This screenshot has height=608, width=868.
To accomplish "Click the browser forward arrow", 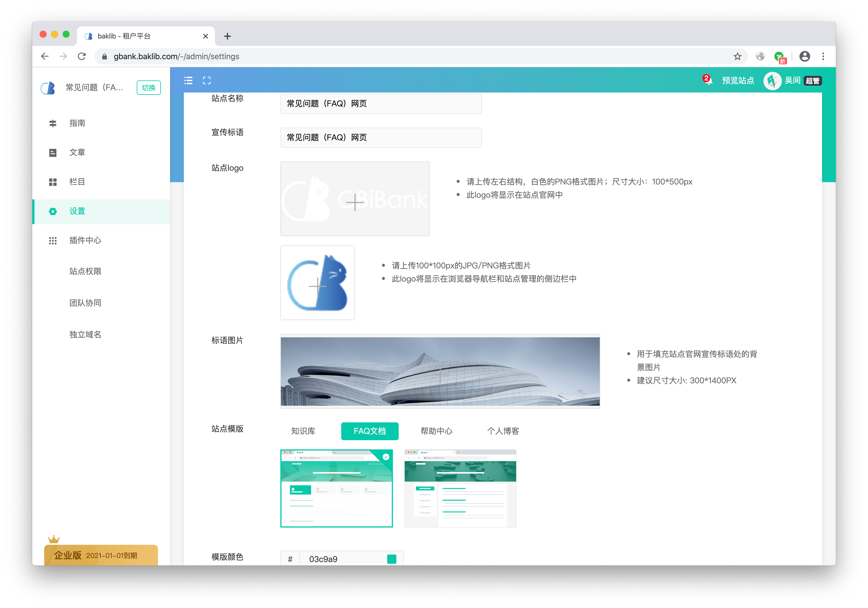I will click(x=63, y=56).
